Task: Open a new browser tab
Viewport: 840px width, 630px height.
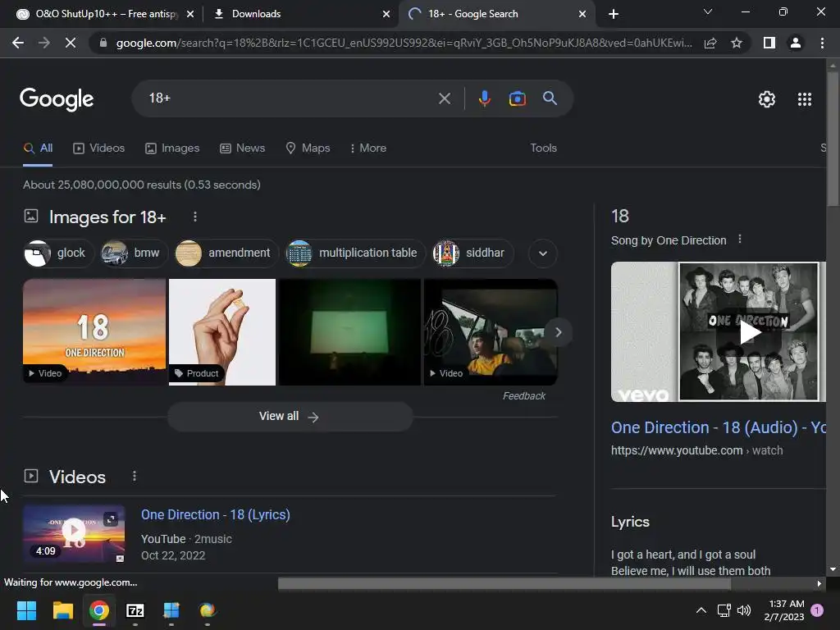Action: 614,14
